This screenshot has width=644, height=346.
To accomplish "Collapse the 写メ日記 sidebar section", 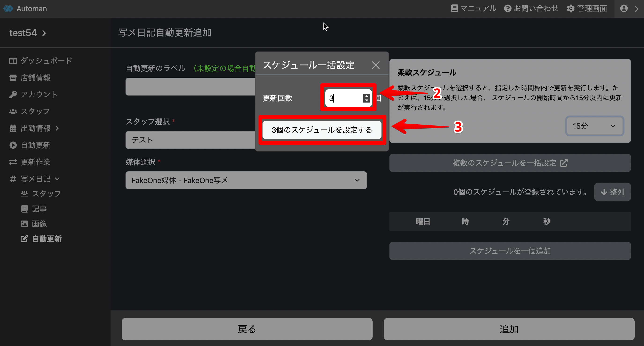I will click(57, 179).
